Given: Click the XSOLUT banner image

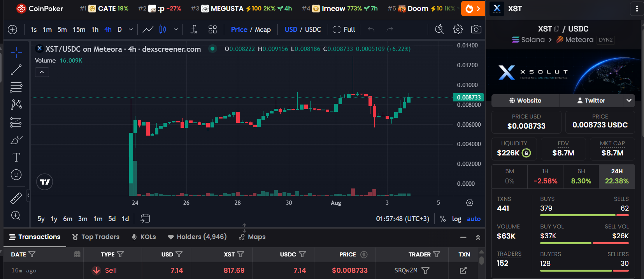Looking at the screenshot, I should [x=563, y=71].
